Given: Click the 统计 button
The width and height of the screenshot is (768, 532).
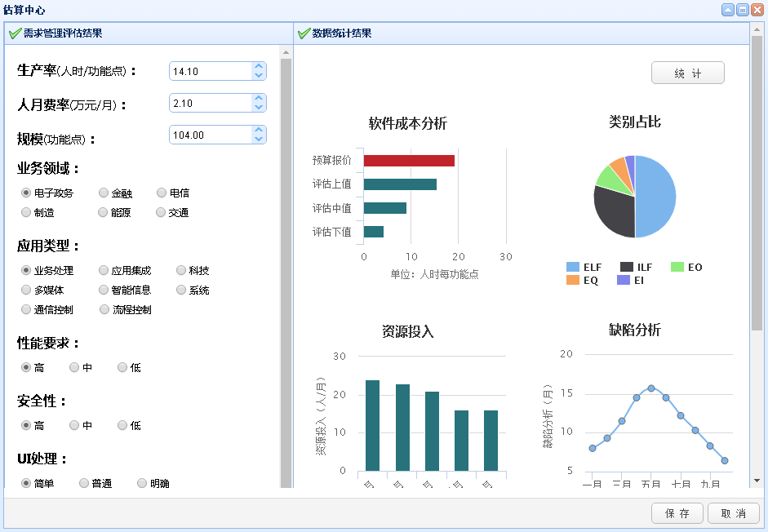Looking at the screenshot, I should click(688, 73).
